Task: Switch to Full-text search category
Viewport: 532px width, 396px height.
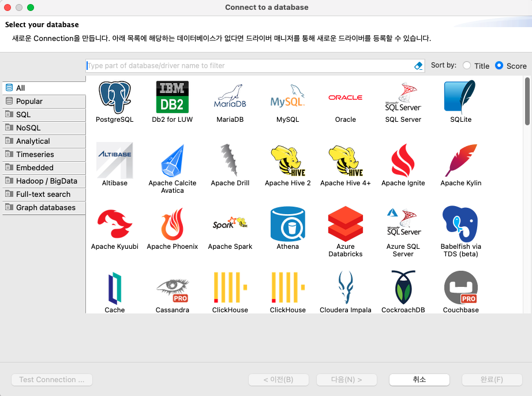Action: pyautogui.click(x=44, y=194)
